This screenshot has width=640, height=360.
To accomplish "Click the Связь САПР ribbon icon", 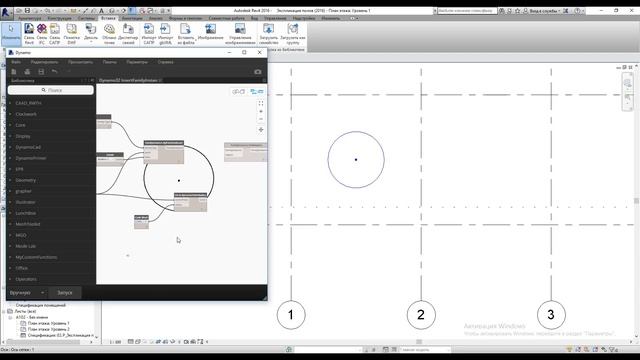I will (x=54, y=33).
